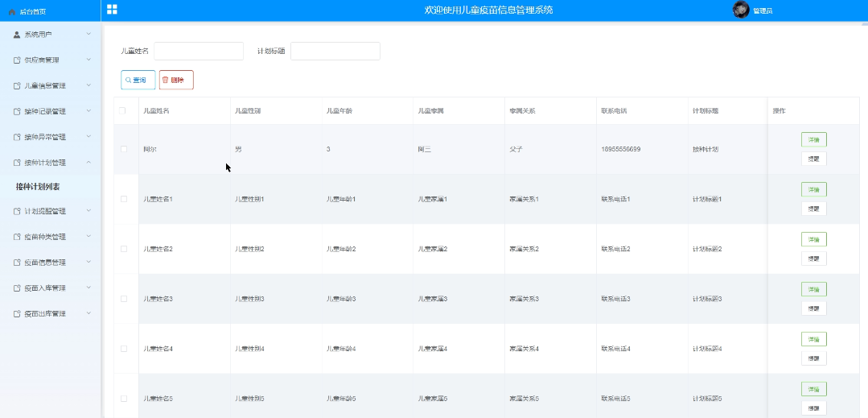Click the administrator avatar picture
This screenshot has width=868, height=418.
click(x=741, y=10)
